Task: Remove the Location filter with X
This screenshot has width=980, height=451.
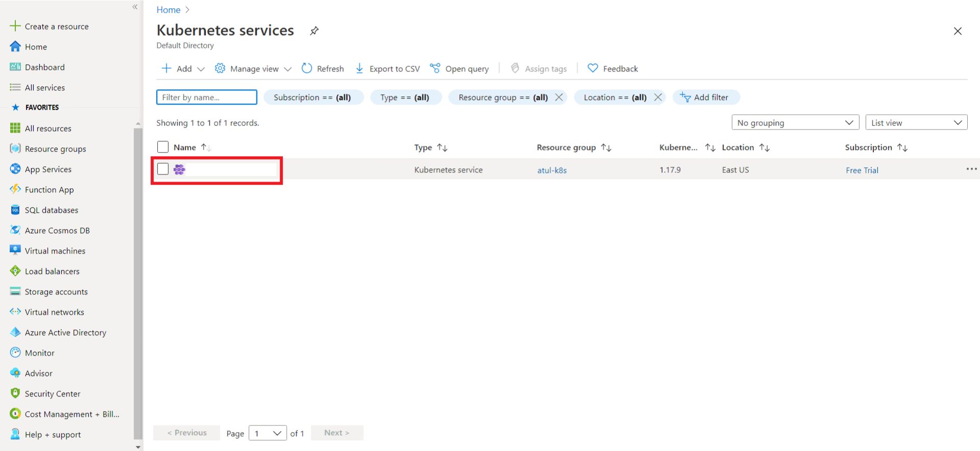Action: coord(658,97)
